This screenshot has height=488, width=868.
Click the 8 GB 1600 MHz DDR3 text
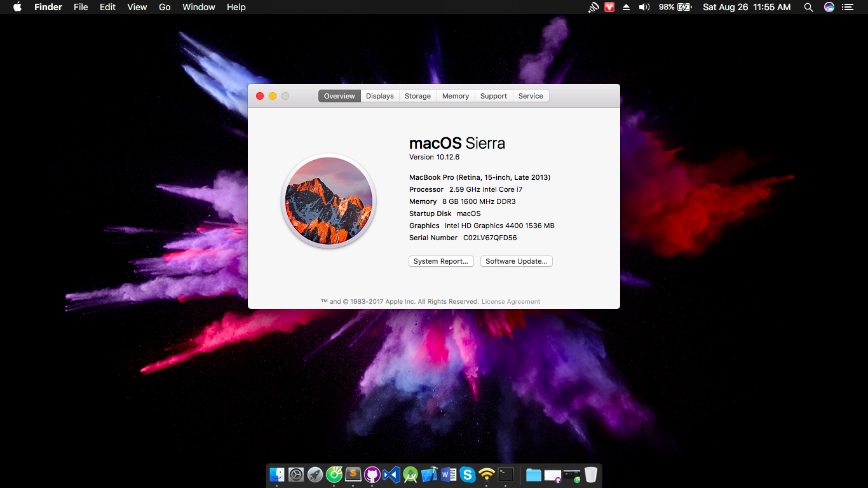[479, 201]
